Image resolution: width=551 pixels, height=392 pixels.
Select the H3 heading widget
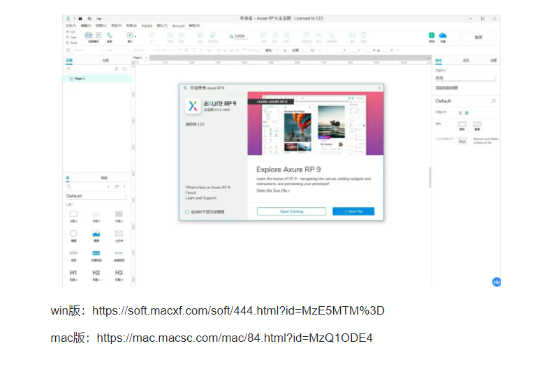119,275
